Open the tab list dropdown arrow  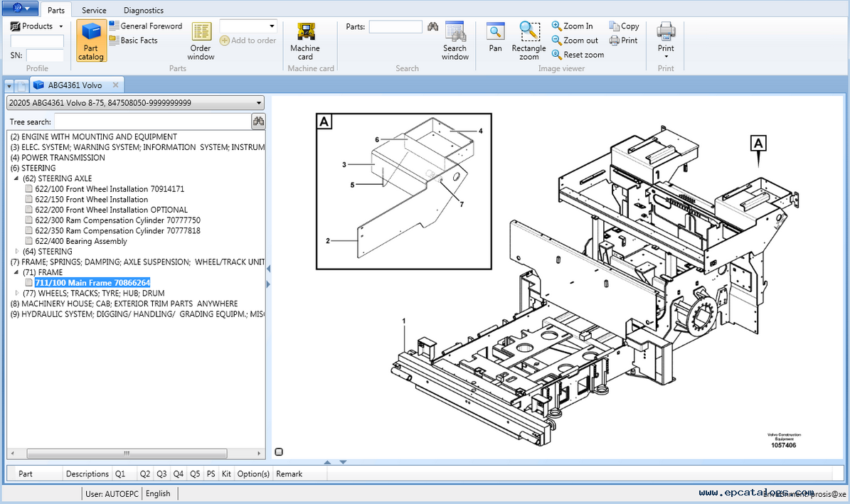[9, 85]
